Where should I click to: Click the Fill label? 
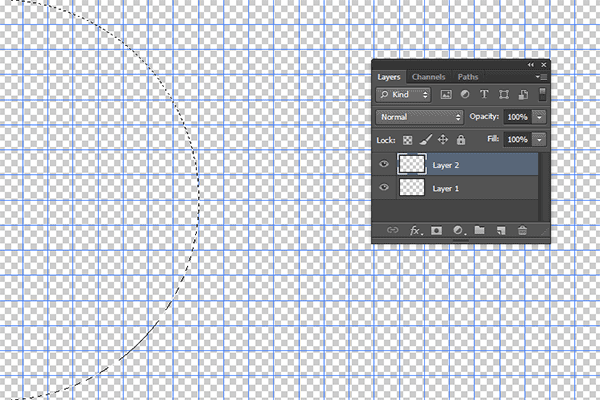coord(493,139)
